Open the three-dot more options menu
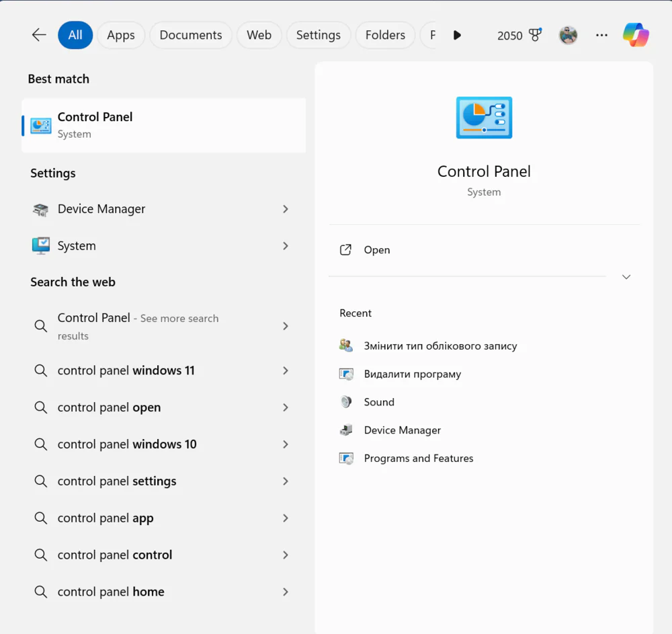 click(x=601, y=35)
